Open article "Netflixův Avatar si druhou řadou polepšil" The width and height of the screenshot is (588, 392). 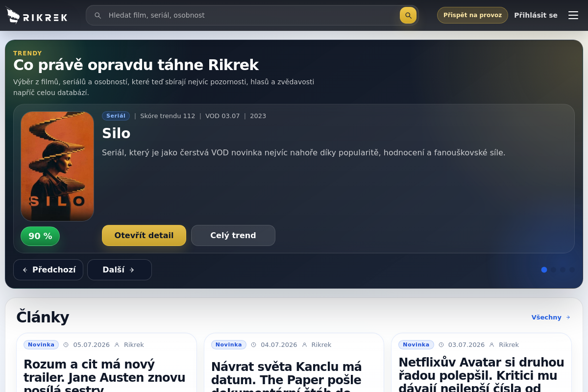pyautogui.click(x=481, y=374)
